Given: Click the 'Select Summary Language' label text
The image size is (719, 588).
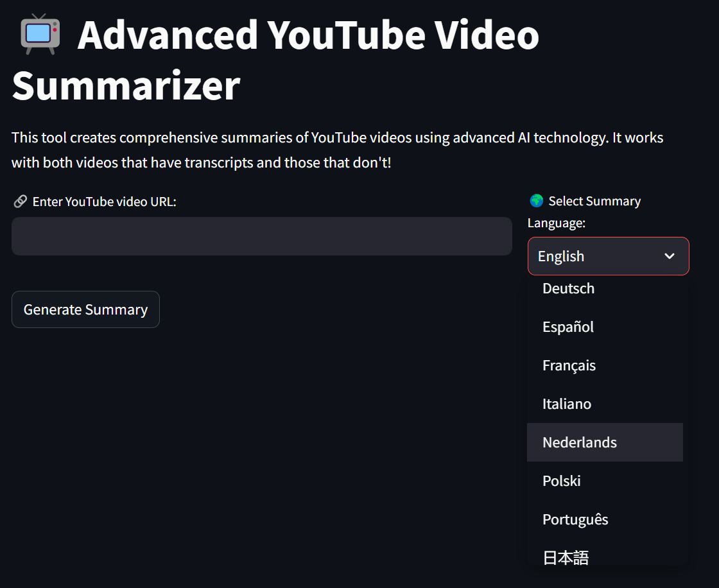Looking at the screenshot, I should tap(594, 202).
